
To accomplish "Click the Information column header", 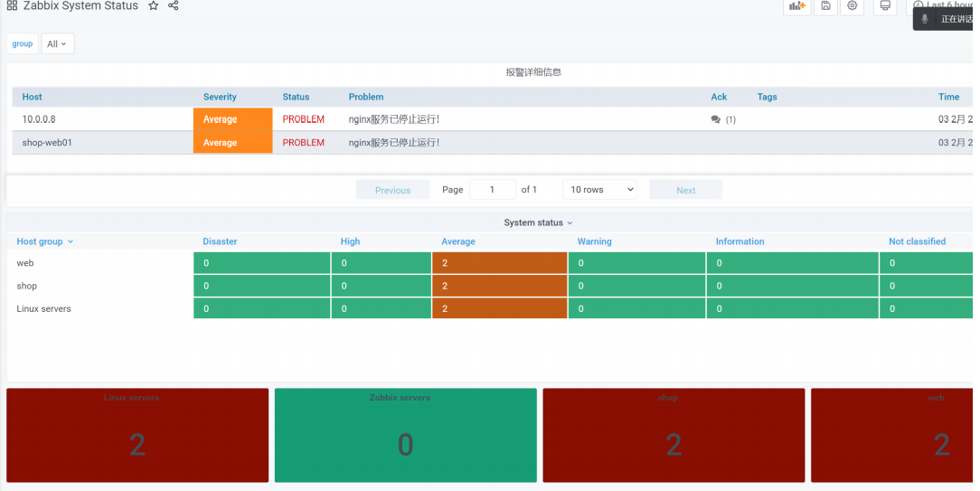I will 740,241.
